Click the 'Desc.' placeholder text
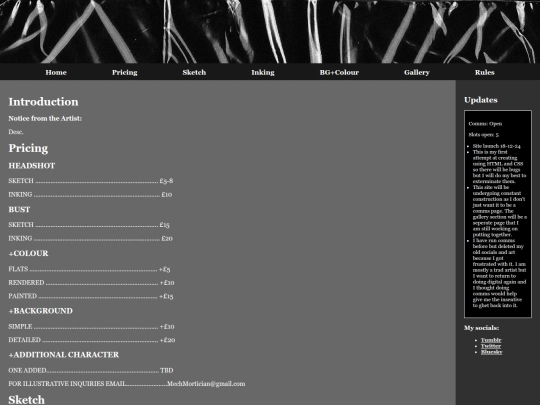 pos(16,132)
